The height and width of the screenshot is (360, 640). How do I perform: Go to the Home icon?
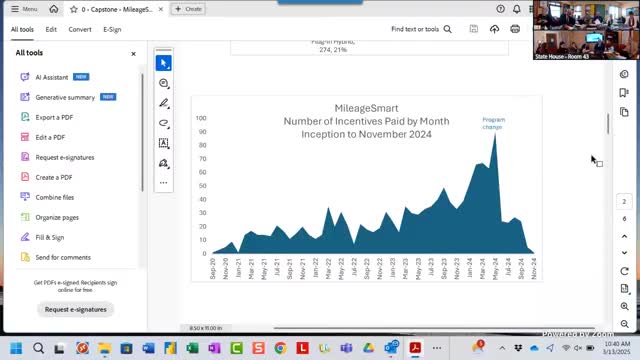54,9
